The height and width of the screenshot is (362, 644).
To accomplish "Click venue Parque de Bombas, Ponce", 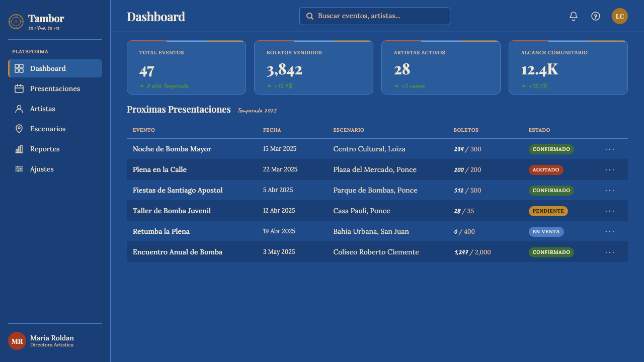I will click(375, 191).
